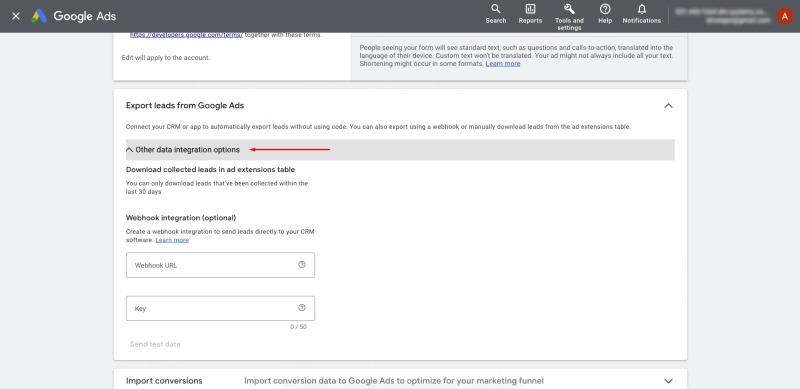The image size is (800, 389).
Task: Click the blurred account name at top right
Action: pyautogui.click(x=722, y=16)
